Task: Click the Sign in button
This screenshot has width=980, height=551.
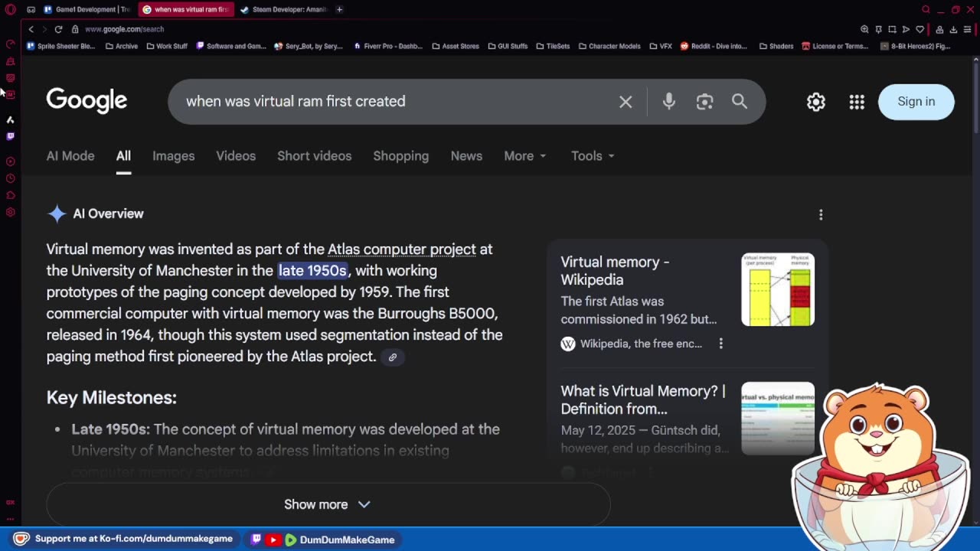Action: tap(916, 102)
